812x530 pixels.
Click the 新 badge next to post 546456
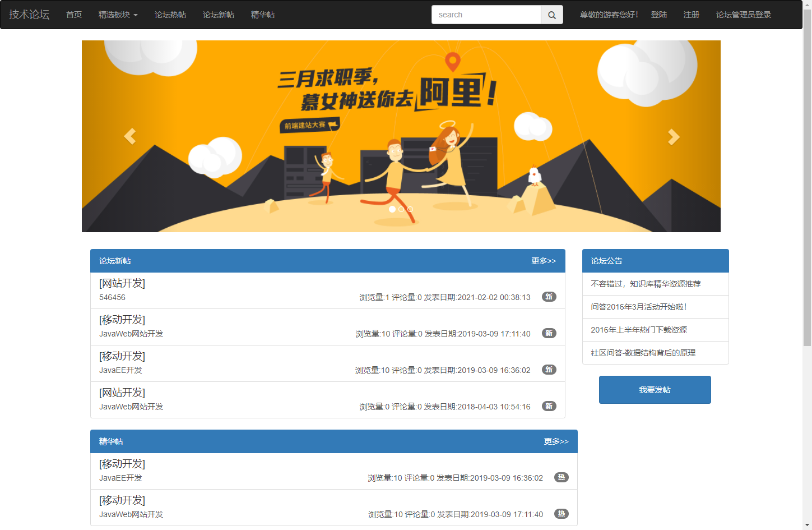coord(549,297)
